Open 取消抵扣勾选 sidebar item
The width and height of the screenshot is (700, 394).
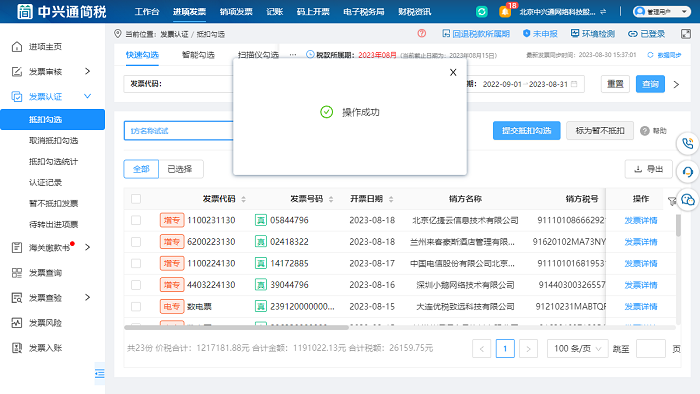click(53, 141)
